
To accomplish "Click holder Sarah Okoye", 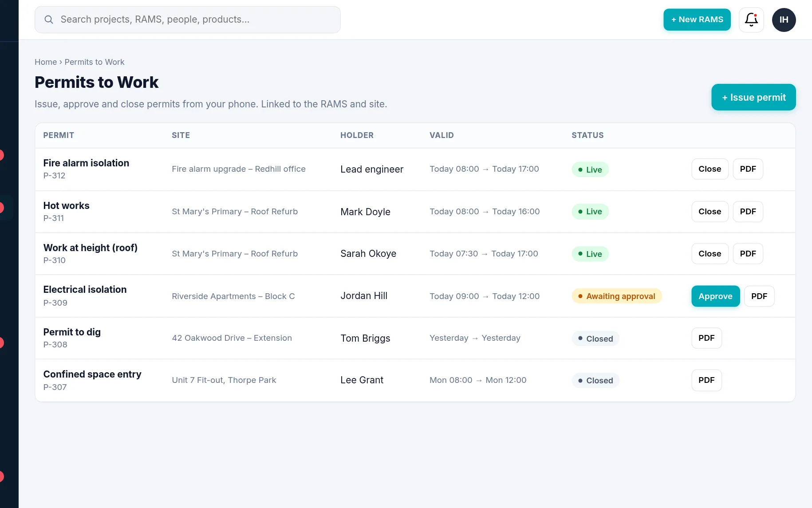I will coord(368,254).
